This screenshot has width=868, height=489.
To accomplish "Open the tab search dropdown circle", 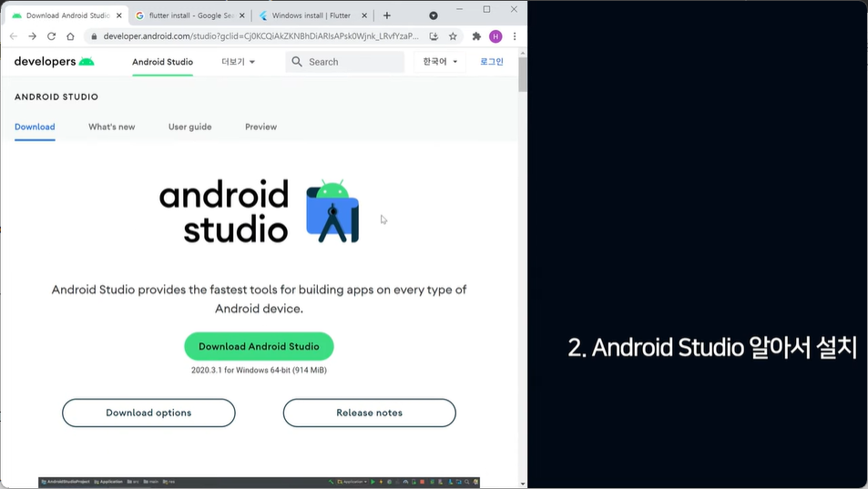I will click(434, 15).
